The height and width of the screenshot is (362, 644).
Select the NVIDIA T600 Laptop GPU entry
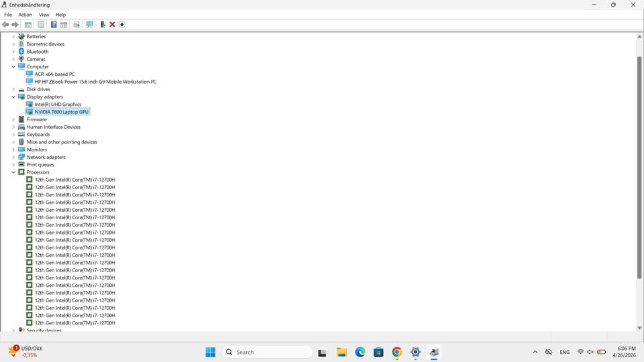[62, 112]
